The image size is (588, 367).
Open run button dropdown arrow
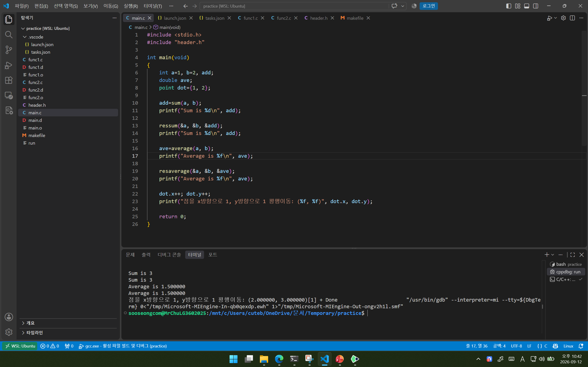pyautogui.click(x=555, y=18)
